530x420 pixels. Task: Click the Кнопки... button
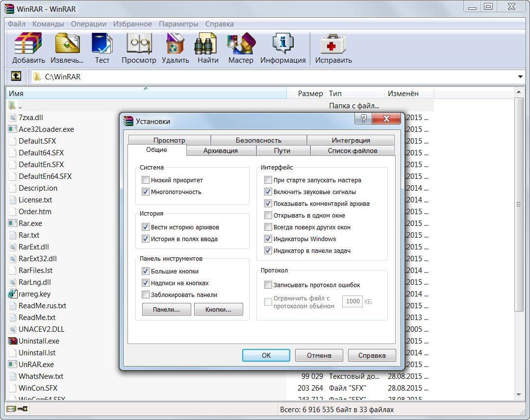(218, 309)
